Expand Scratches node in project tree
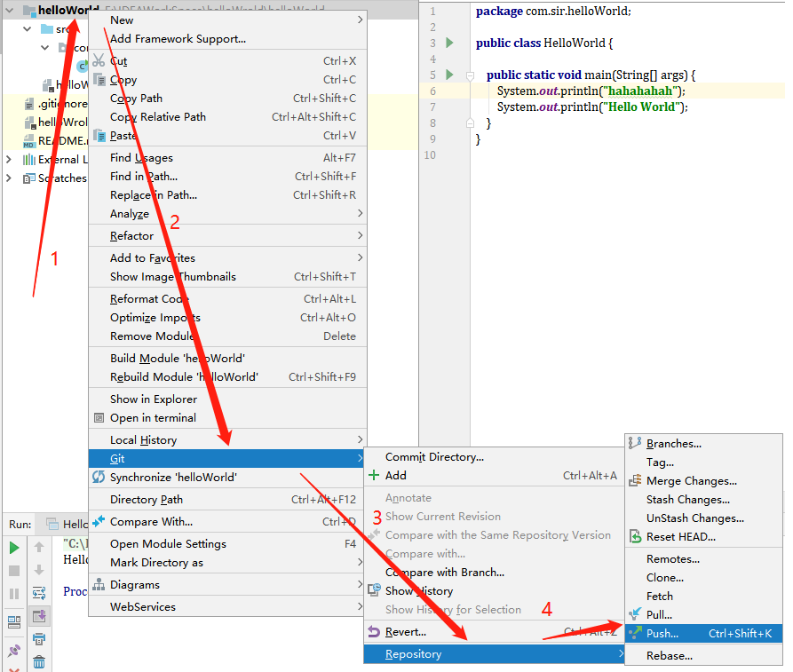The image size is (793, 672). pyautogui.click(x=9, y=178)
